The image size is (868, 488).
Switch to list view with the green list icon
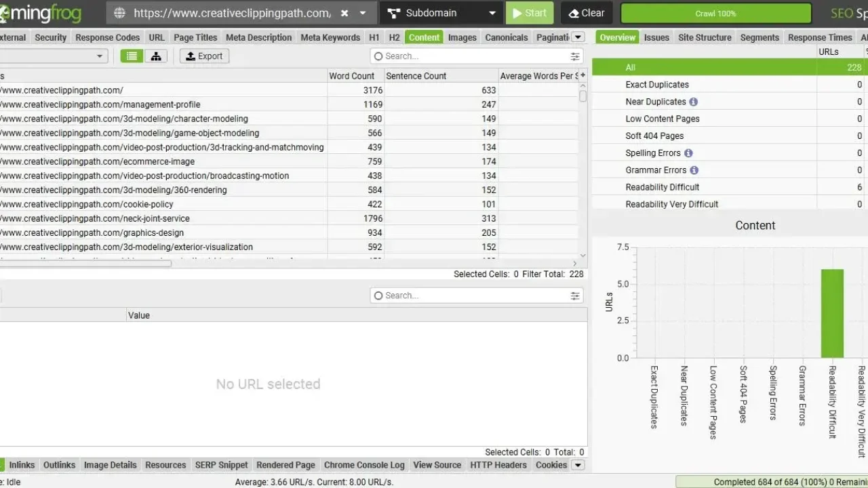[131, 56]
